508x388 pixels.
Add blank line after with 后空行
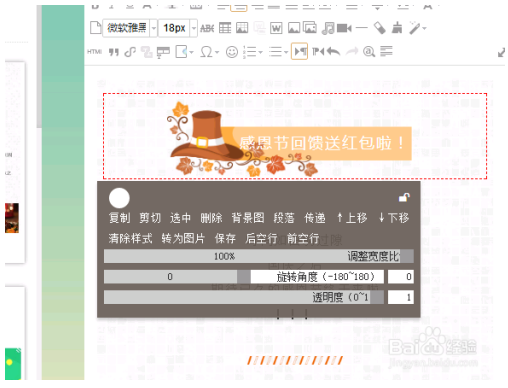click(x=261, y=238)
